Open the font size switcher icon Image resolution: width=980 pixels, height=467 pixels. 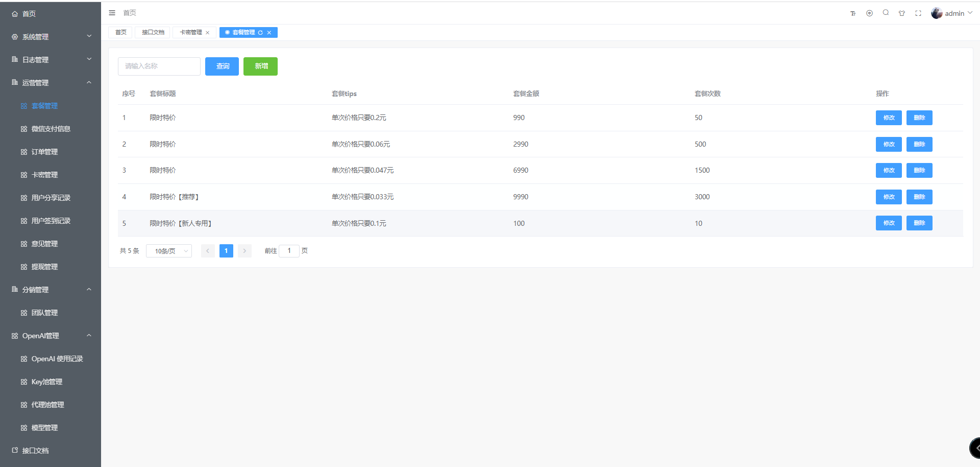(852, 13)
